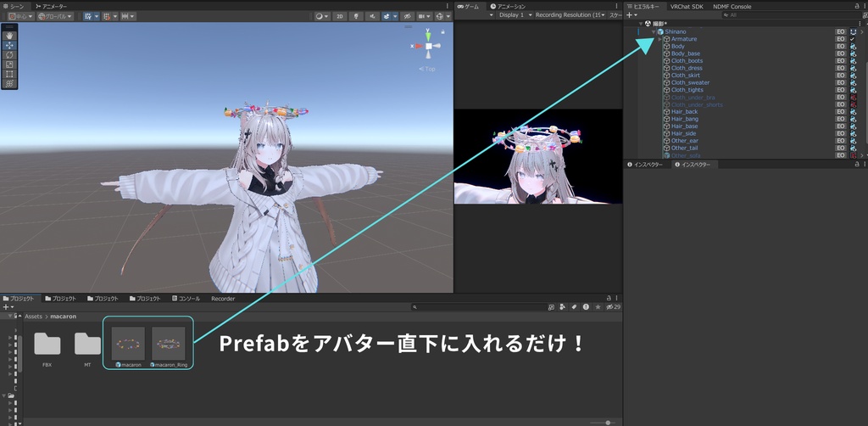This screenshot has width=868, height=426.
Task: Select the Scale tool
Action: [9, 64]
